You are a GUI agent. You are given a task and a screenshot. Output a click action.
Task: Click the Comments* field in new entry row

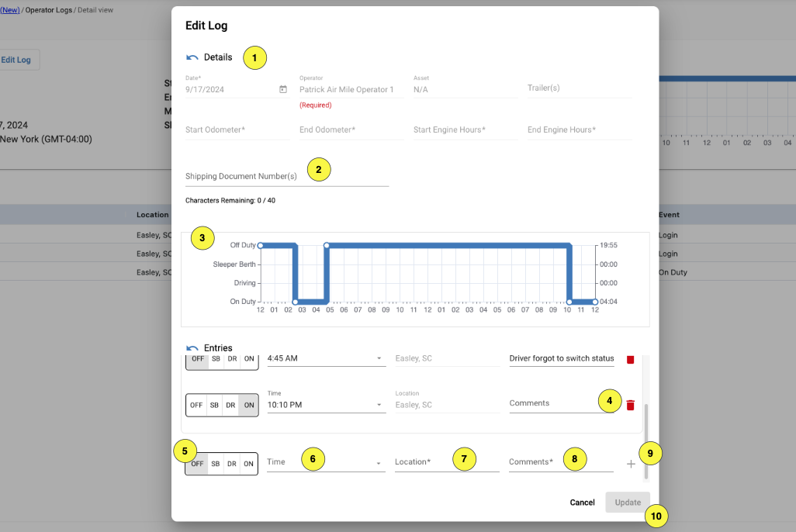(561, 462)
